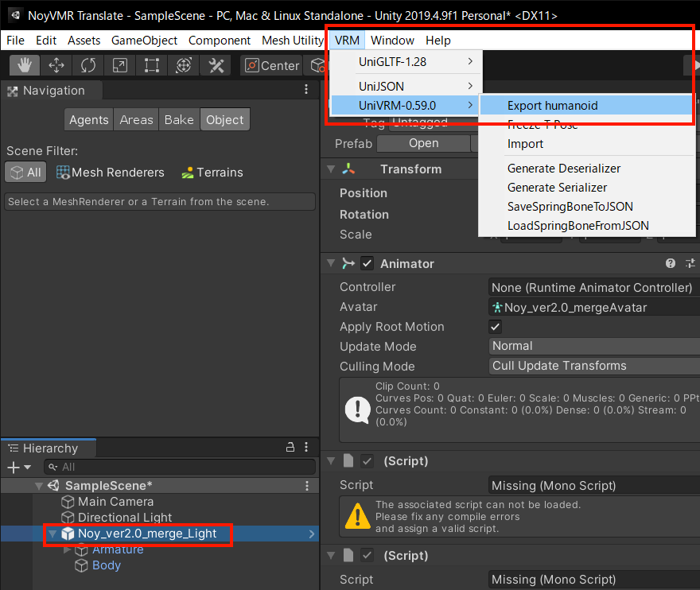Select the custom editor tools icon
The width and height of the screenshot is (700, 590).
pyautogui.click(x=216, y=66)
